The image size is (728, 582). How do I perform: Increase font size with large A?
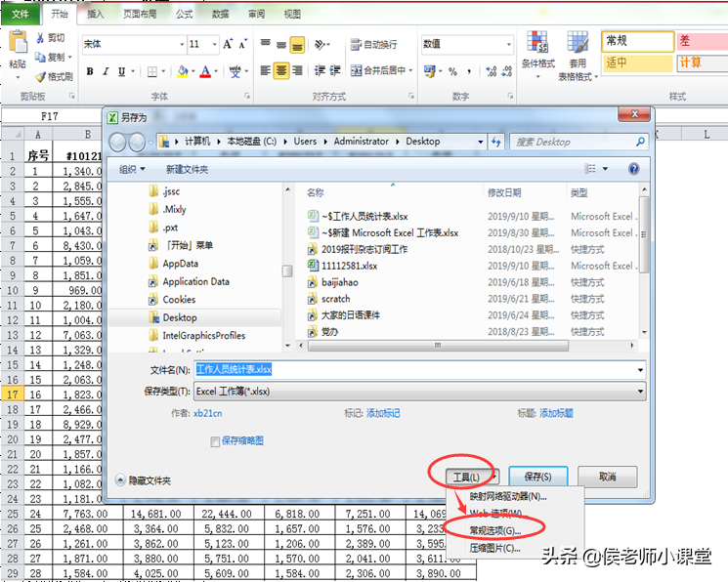227,44
